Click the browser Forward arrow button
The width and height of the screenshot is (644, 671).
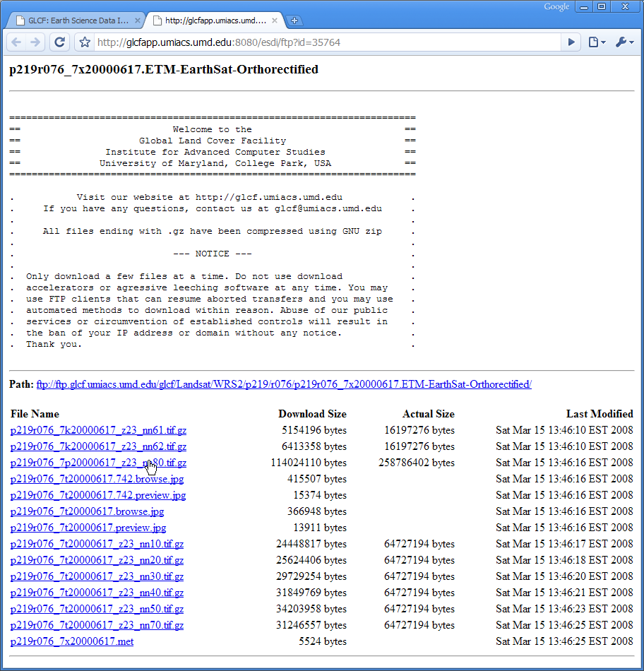click(x=35, y=42)
